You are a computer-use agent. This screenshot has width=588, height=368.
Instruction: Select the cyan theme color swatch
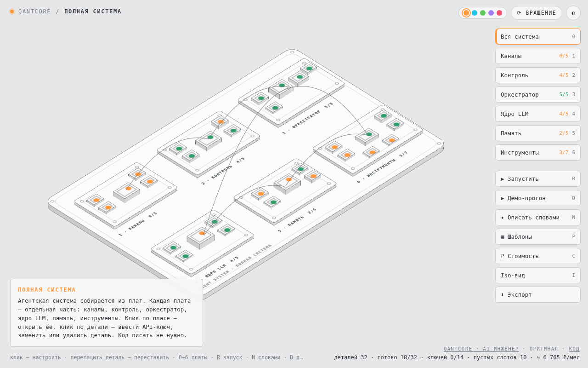pyautogui.click(x=475, y=13)
